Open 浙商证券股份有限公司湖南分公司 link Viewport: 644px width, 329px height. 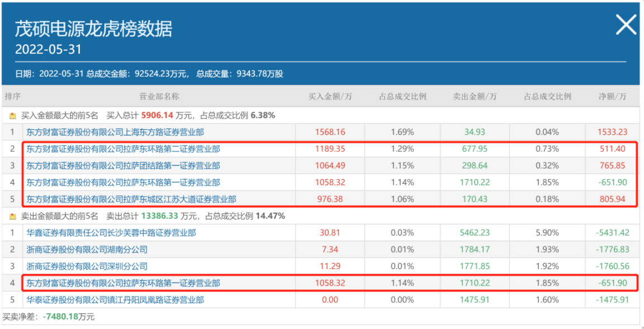pos(86,250)
